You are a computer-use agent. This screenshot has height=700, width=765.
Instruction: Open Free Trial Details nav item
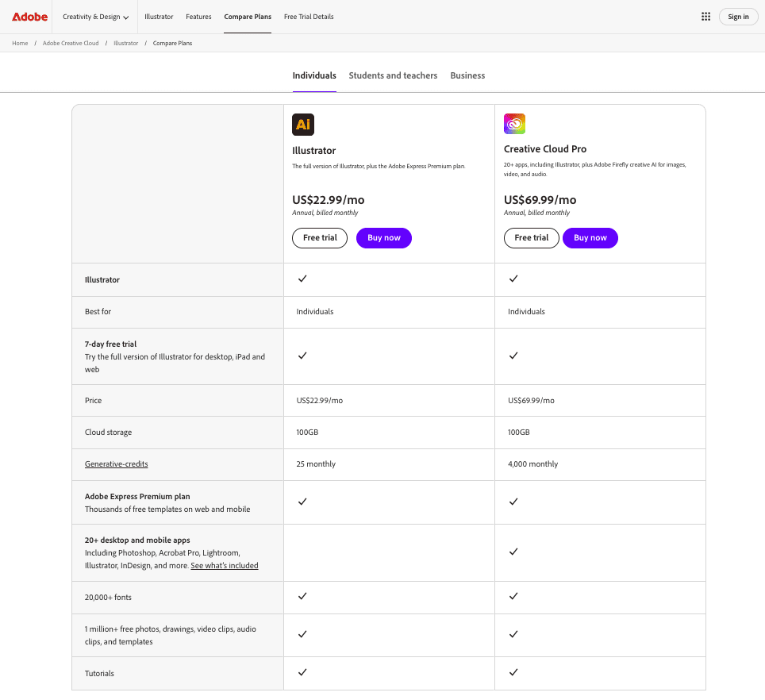click(x=309, y=17)
